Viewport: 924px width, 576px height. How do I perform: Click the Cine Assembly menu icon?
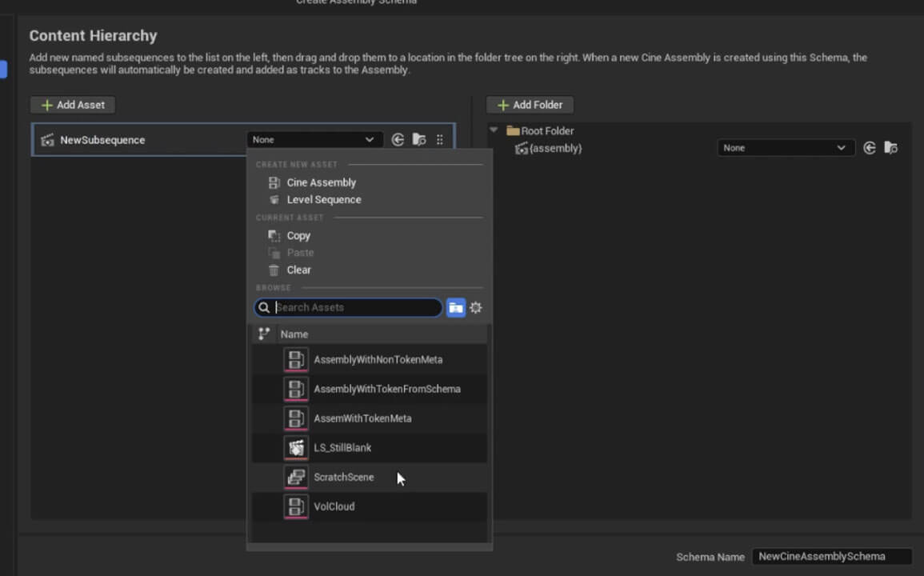pyautogui.click(x=274, y=182)
